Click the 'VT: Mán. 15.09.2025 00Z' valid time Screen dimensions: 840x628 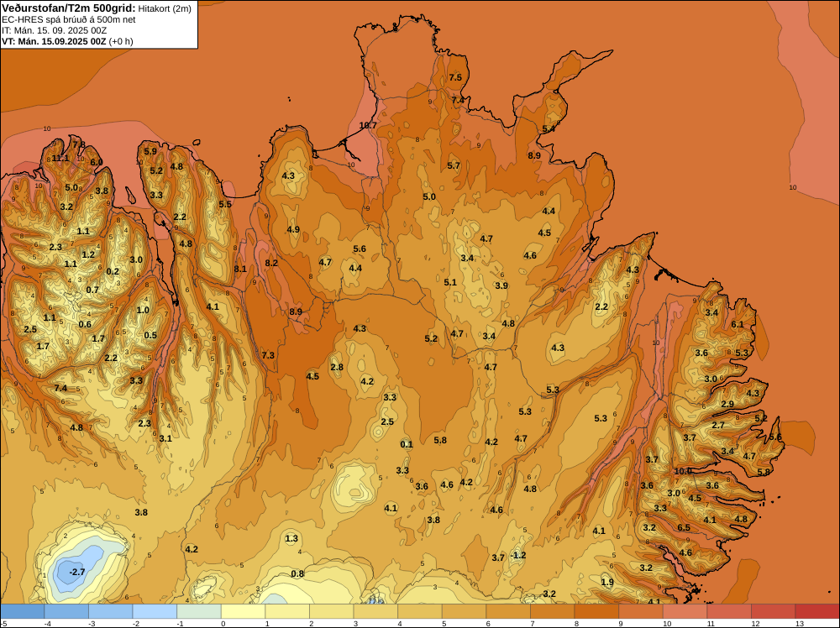[x=54, y=41]
